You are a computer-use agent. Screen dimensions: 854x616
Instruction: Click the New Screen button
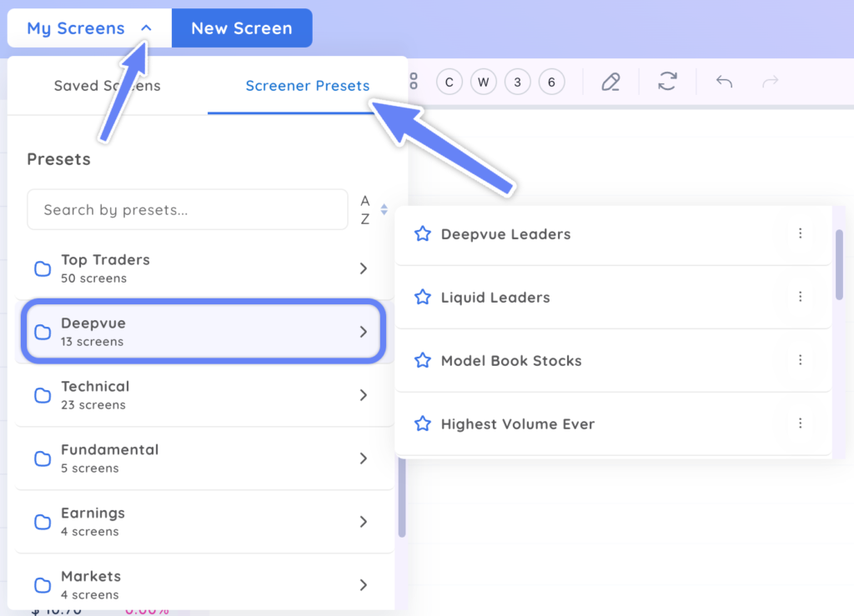242,28
